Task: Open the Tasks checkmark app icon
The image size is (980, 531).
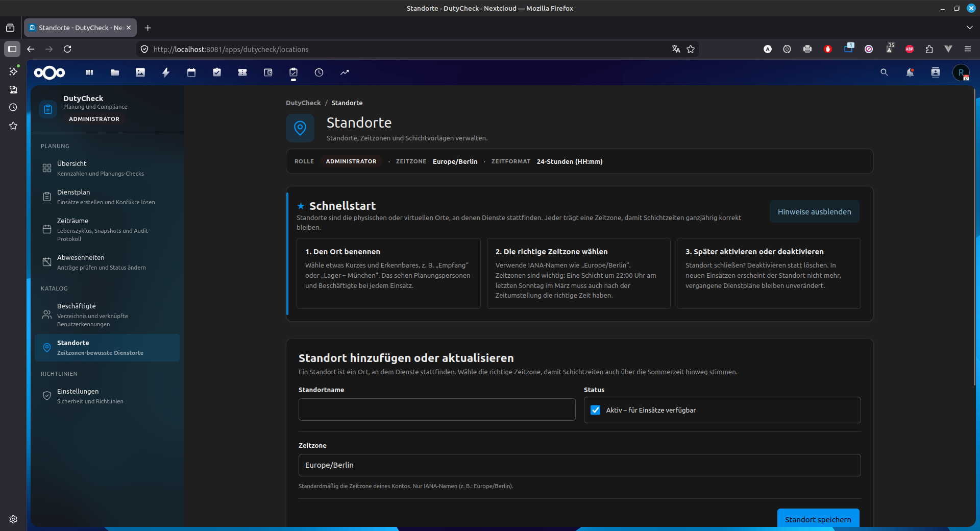Action: [x=217, y=73]
